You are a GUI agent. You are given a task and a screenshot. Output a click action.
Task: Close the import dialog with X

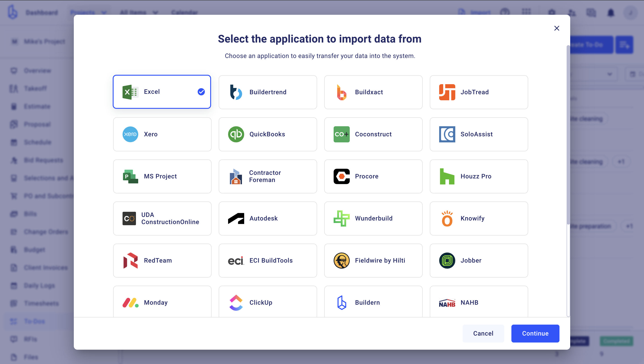click(x=557, y=28)
